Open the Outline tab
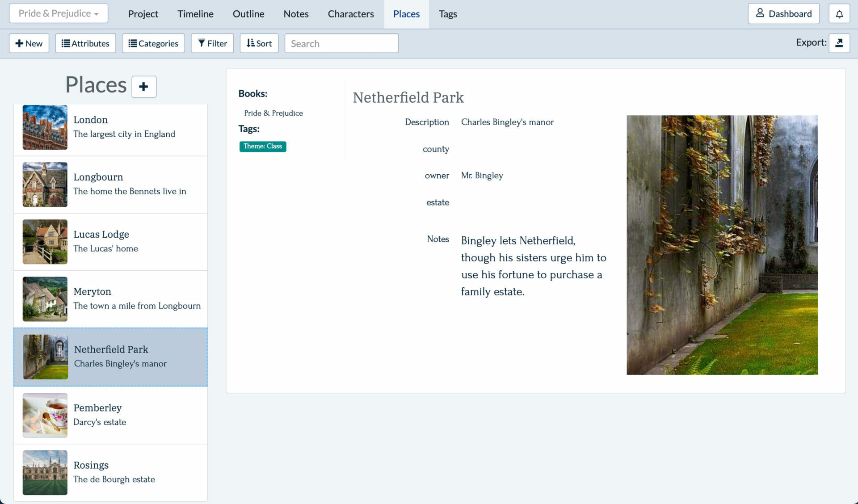Image resolution: width=858 pixels, height=504 pixels. 248,14
